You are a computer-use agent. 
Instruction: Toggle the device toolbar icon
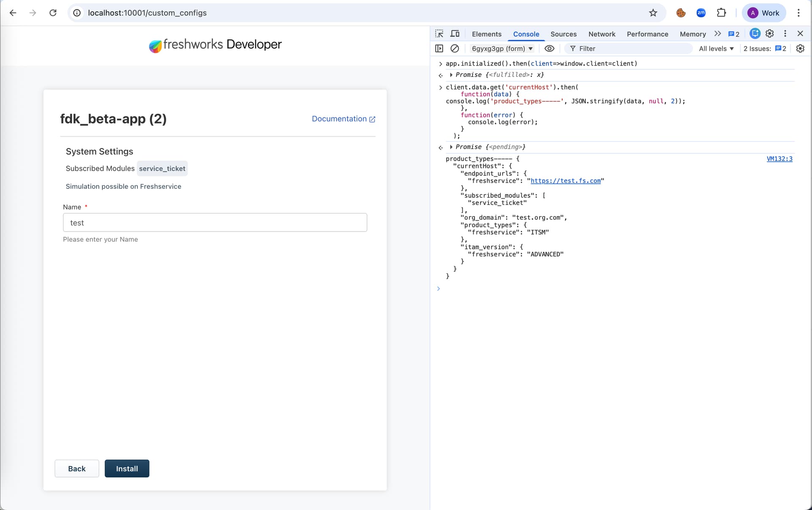pyautogui.click(x=455, y=34)
